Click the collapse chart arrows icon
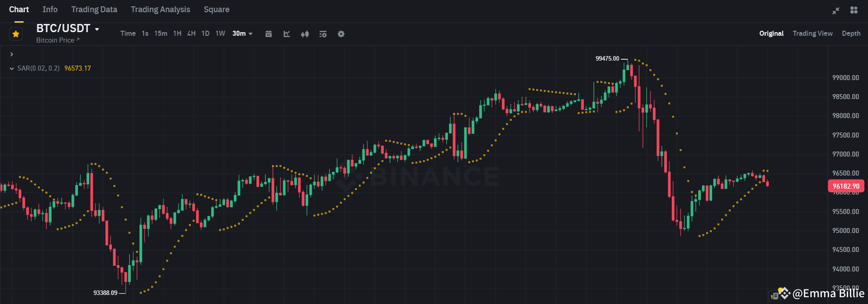The height and width of the screenshot is (304, 868). tap(836, 10)
